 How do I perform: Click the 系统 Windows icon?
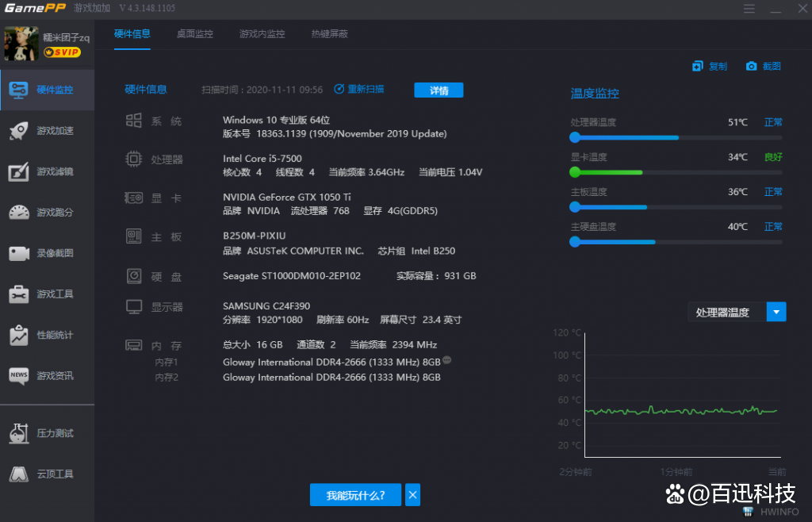[x=133, y=121]
